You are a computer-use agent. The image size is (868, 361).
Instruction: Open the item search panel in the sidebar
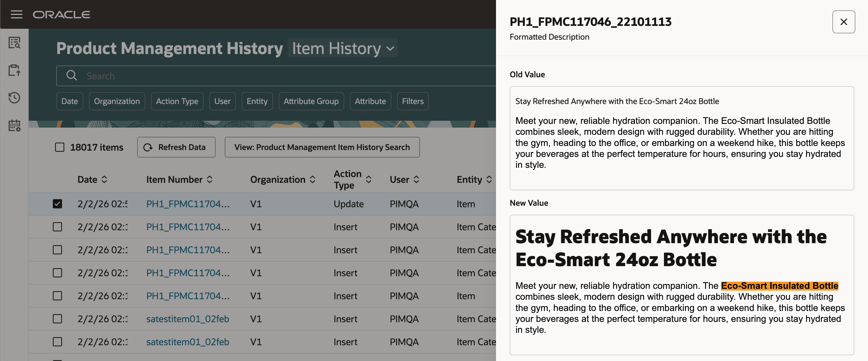click(x=14, y=43)
